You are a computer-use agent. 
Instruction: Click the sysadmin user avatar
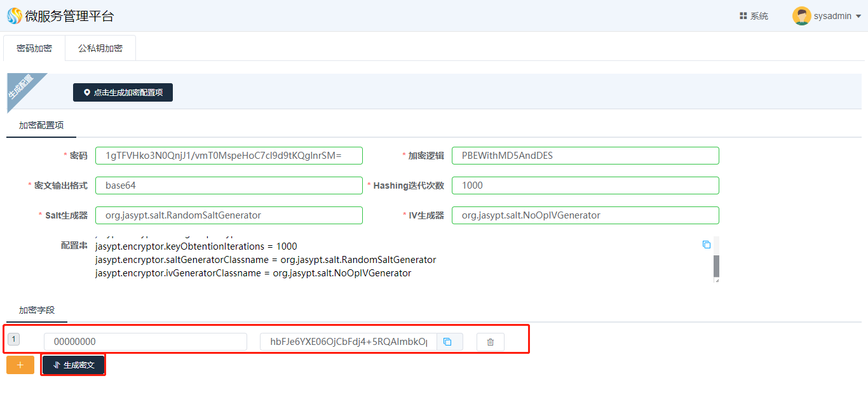[801, 16]
